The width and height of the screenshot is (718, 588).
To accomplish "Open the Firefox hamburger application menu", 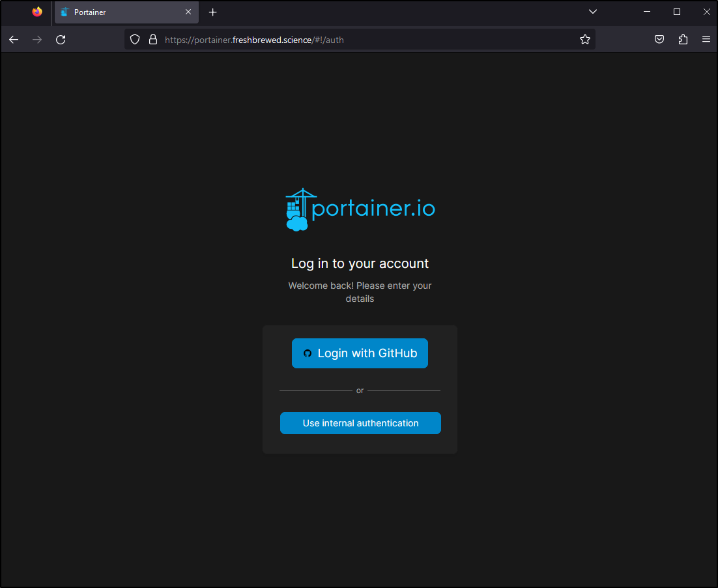I will 706,40.
